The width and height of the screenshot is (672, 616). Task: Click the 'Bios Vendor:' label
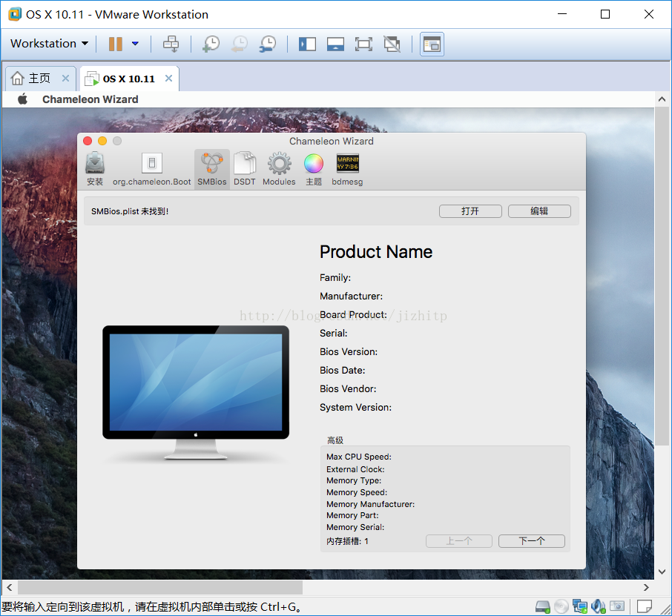(x=348, y=388)
